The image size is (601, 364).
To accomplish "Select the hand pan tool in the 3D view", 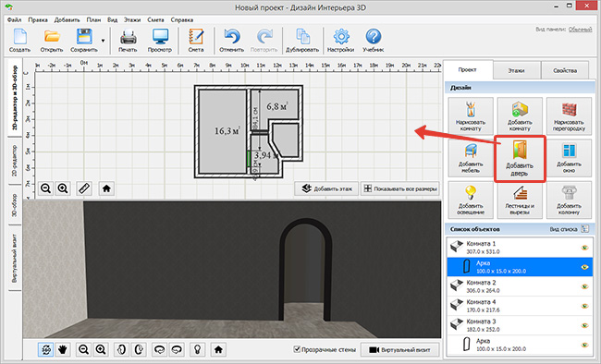I will point(63,349).
